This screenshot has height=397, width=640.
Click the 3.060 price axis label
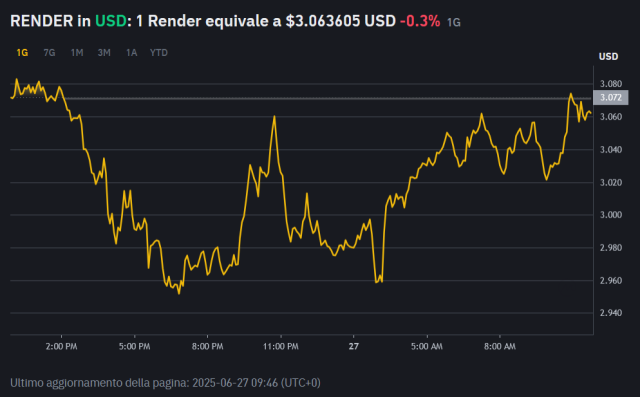(611, 117)
